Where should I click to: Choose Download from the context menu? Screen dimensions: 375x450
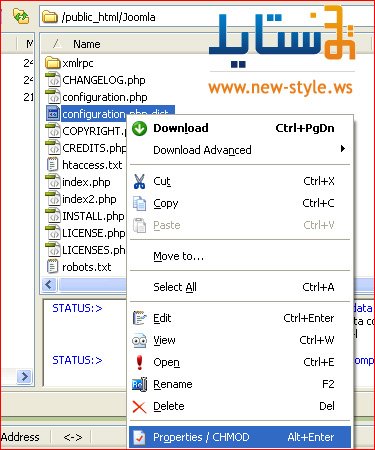[240, 128]
